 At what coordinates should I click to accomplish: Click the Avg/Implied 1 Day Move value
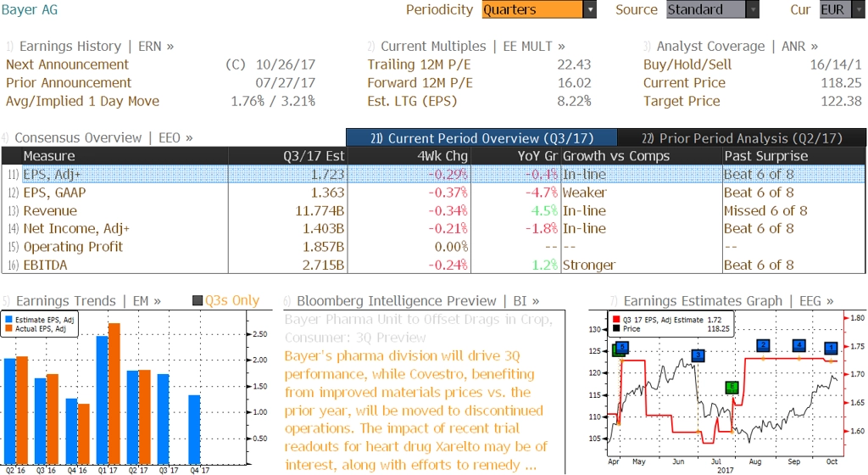tap(273, 101)
